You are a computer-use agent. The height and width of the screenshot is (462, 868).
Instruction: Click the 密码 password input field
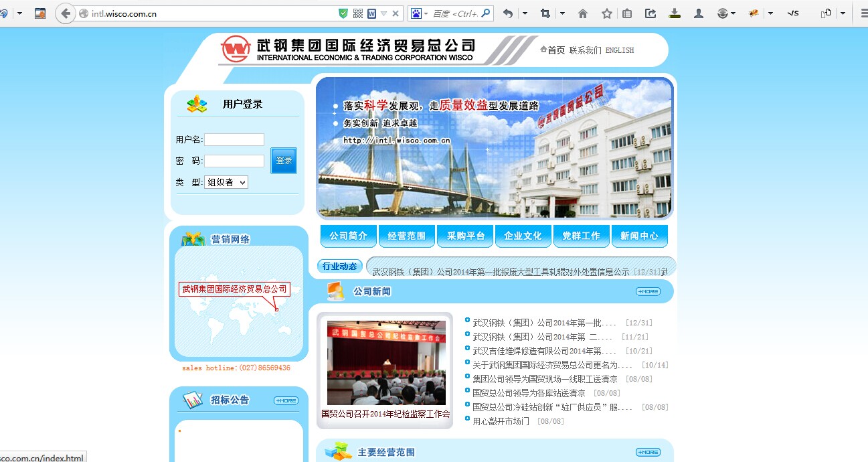(234, 161)
